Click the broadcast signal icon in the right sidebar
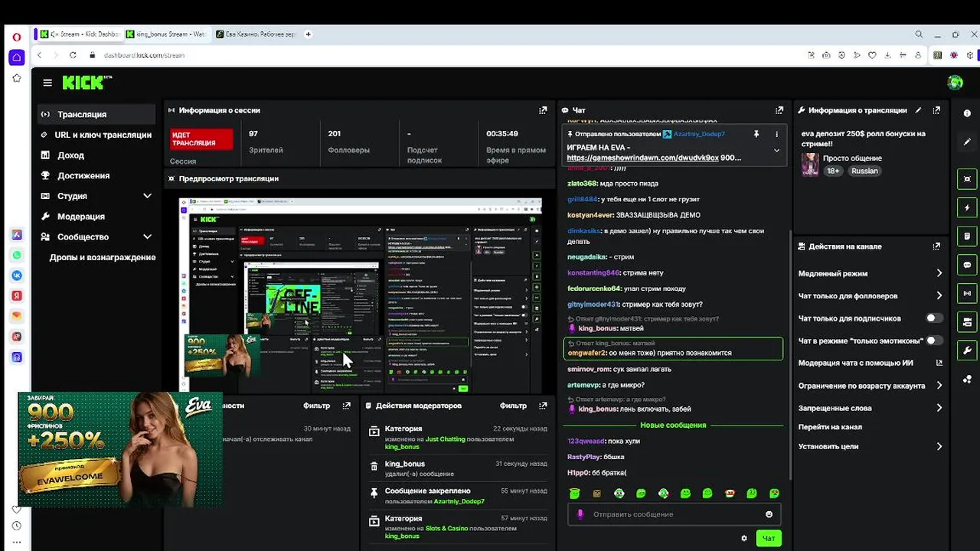This screenshot has width=980, height=551. (967, 293)
